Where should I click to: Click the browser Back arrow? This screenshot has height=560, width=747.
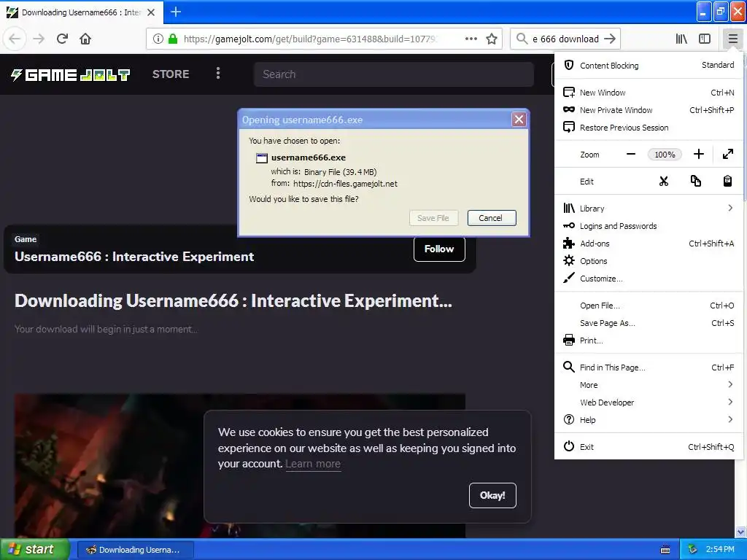click(15, 39)
